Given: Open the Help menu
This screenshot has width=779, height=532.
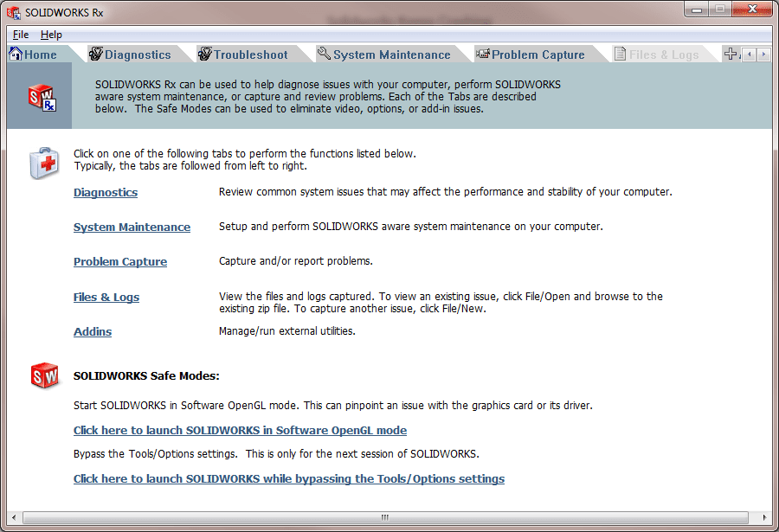Looking at the screenshot, I should click(51, 35).
